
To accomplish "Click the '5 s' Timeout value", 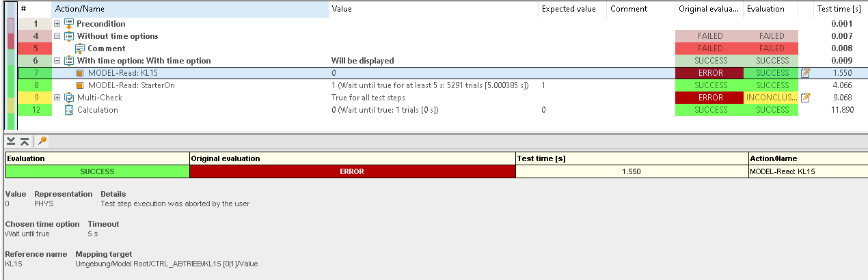I will 94,234.
